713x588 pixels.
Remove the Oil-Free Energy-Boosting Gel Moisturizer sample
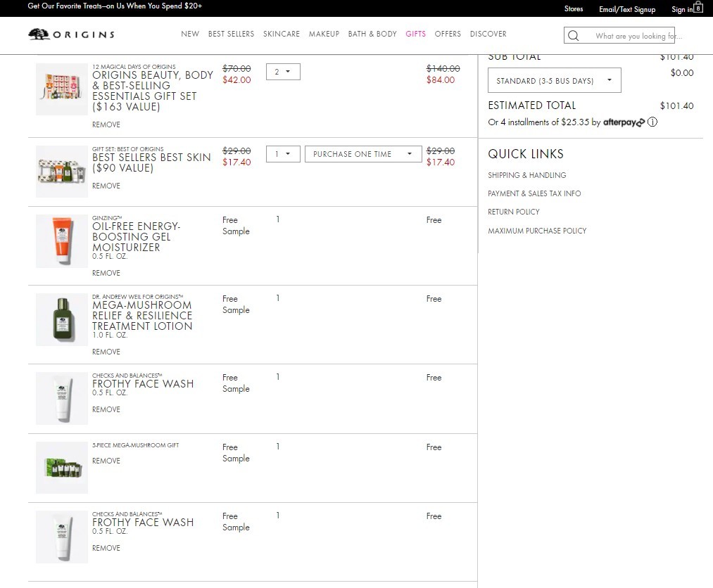106,273
